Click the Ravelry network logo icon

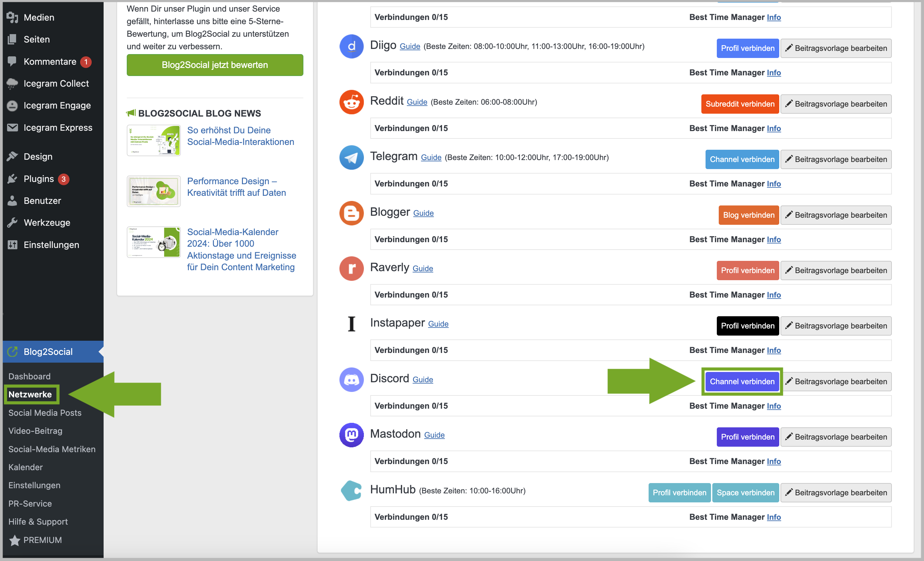pos(351,269)
